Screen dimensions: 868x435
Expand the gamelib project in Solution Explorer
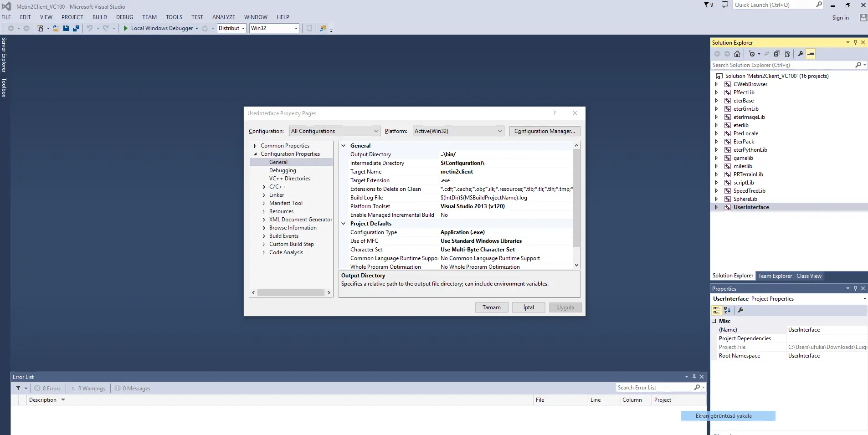pyautogui.click(x=716, y=158)
